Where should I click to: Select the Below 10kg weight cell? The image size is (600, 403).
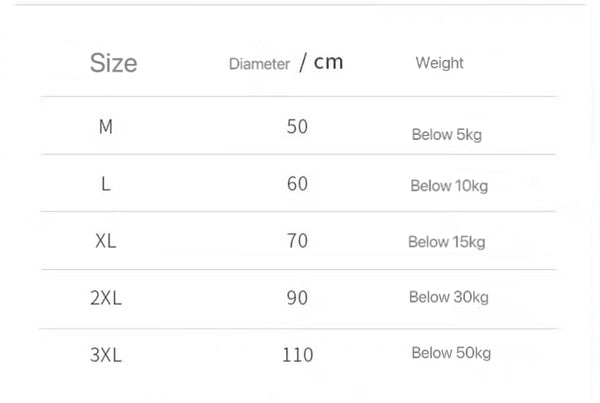pos(449,186)
